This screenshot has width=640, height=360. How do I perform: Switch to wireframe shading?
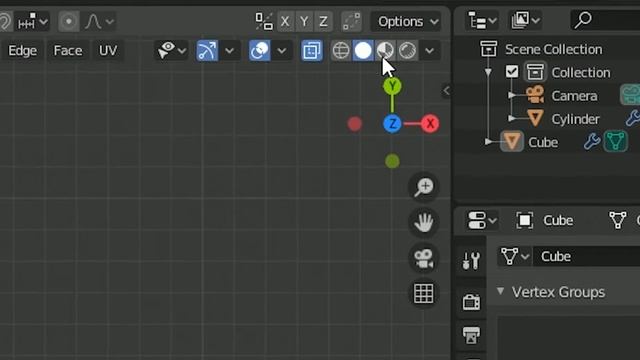tap(341, 51)
